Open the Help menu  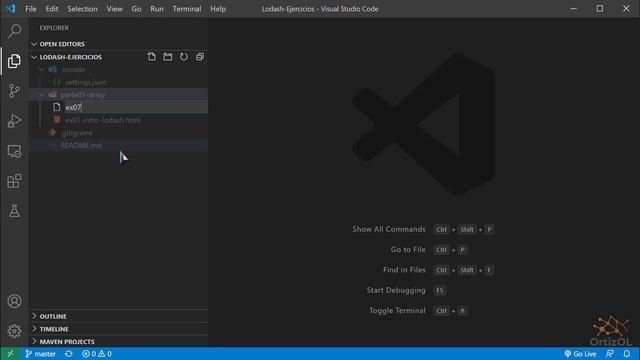(x=218, y=9)
